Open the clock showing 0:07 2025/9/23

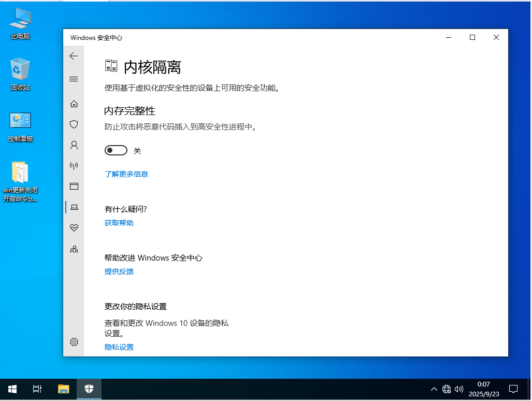pyautogui.click(x=484, y=389)
